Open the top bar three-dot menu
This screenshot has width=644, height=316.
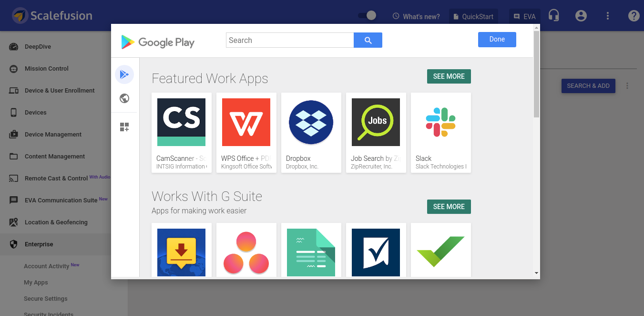coord(608,16)
